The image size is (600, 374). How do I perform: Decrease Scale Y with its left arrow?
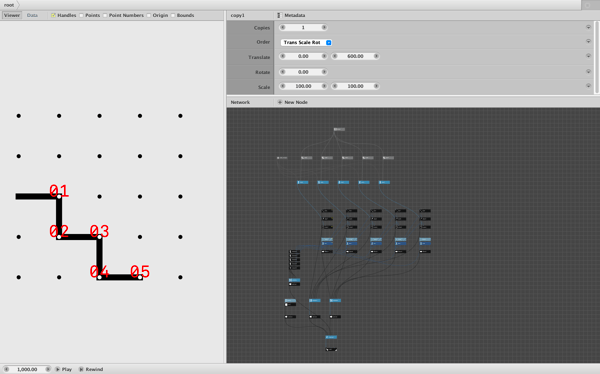[334, 86]
